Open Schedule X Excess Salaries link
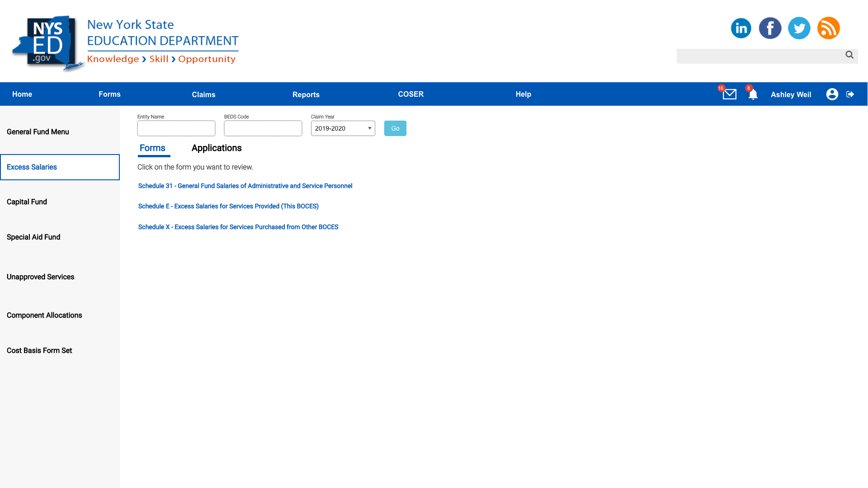The image size is (868, 488). tap(238, 227)
